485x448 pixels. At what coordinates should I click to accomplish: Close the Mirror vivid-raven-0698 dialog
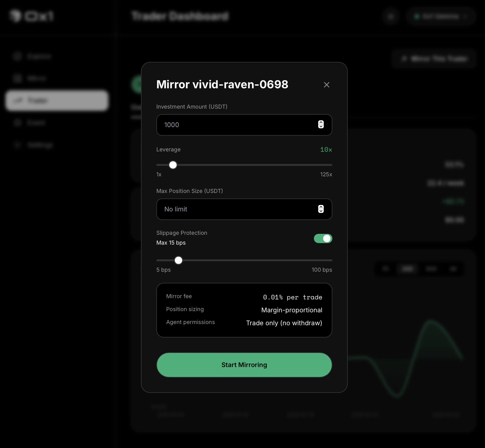pyautogui.click(x=327, y=85)
